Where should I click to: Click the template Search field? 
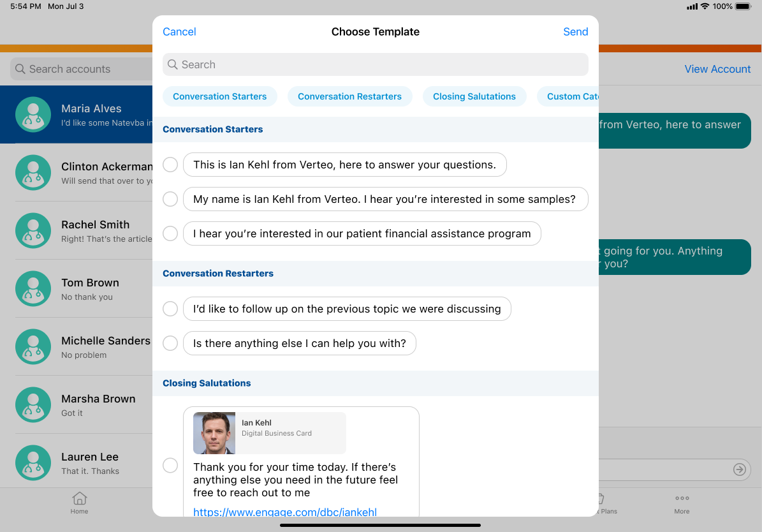coord(375,64)
